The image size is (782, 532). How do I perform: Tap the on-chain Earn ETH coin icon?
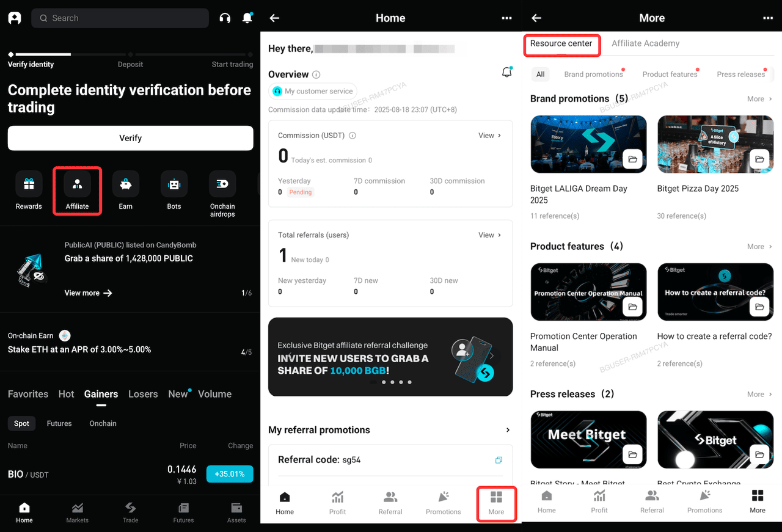[65, 335]
